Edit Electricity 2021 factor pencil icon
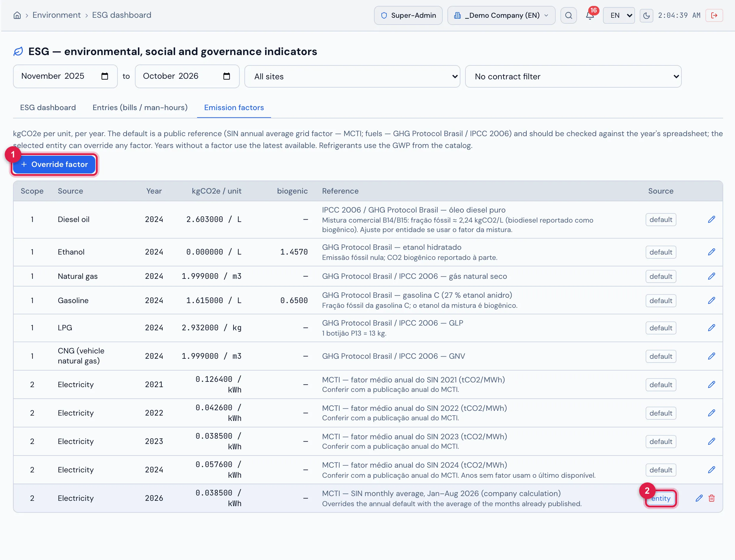735x560 pixels. click(x=711, y=384)
